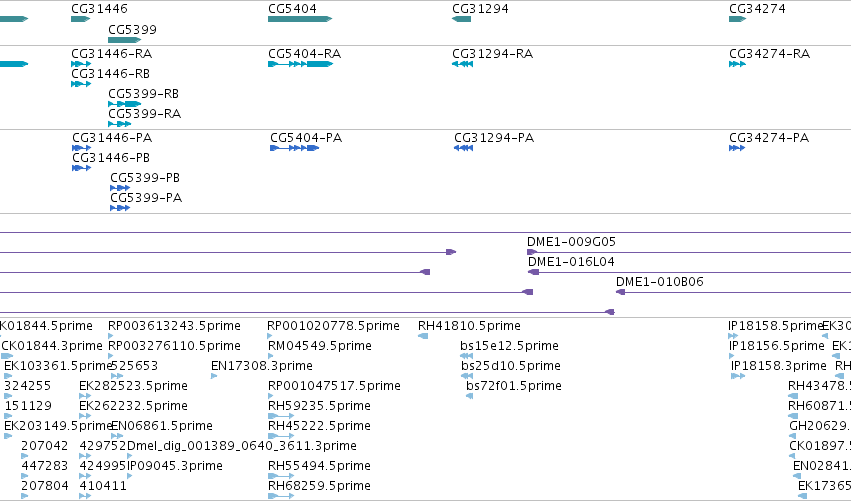Screen dimensions: 851x501
Task: Click the purple arrowhead of DME1-010B06
Action: [x=620, y=293]
